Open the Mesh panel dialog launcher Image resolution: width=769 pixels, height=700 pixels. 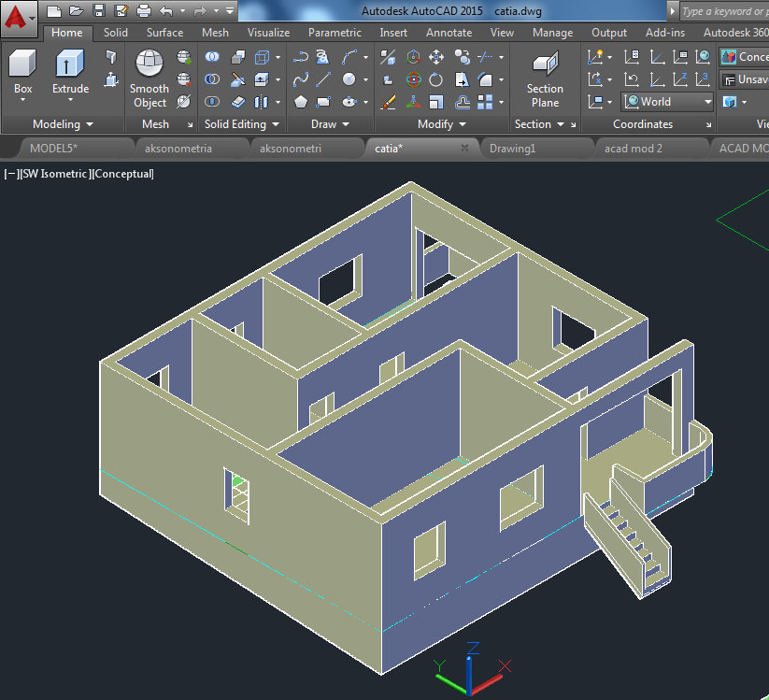(x=191, y=125)
